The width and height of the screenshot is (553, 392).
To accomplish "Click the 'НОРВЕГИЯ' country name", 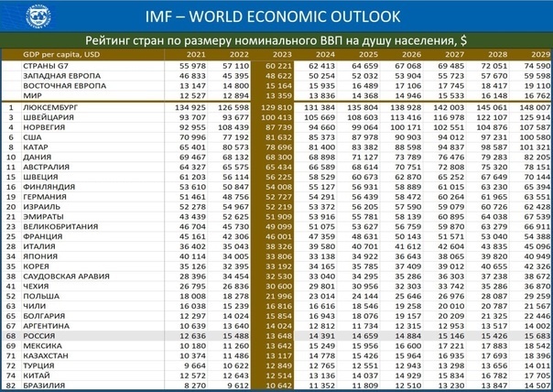I will coord(44,127).
